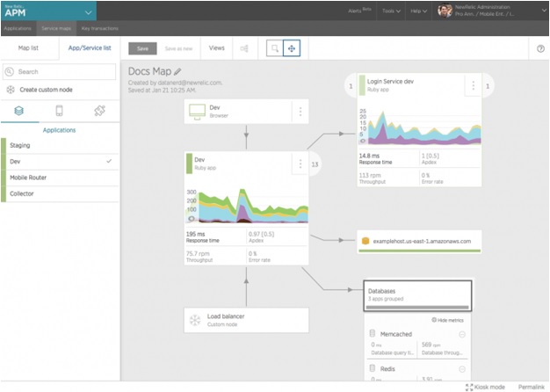The image size is (550, 392).
Task: Open the Views dropdown
Action: (x=217, y=48)
